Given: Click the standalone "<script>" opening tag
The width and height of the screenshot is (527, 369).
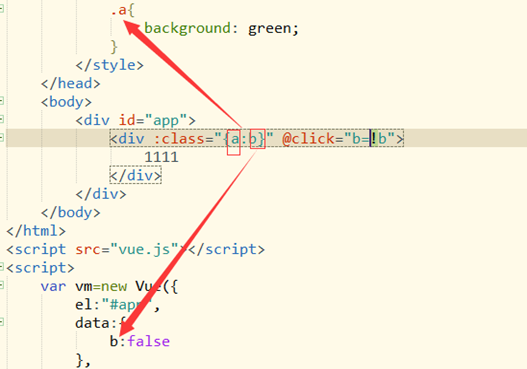Looking at the screenshot, I should pos(40,268).
